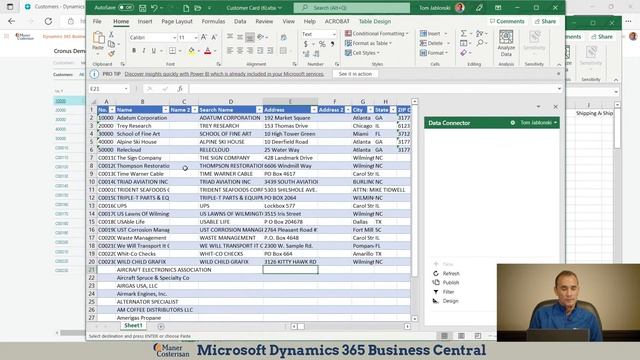Image resolution: width=640 pixels, height=360 pixels.
Task: Open the Number format dropdown
Action: [x=334, y=34]
